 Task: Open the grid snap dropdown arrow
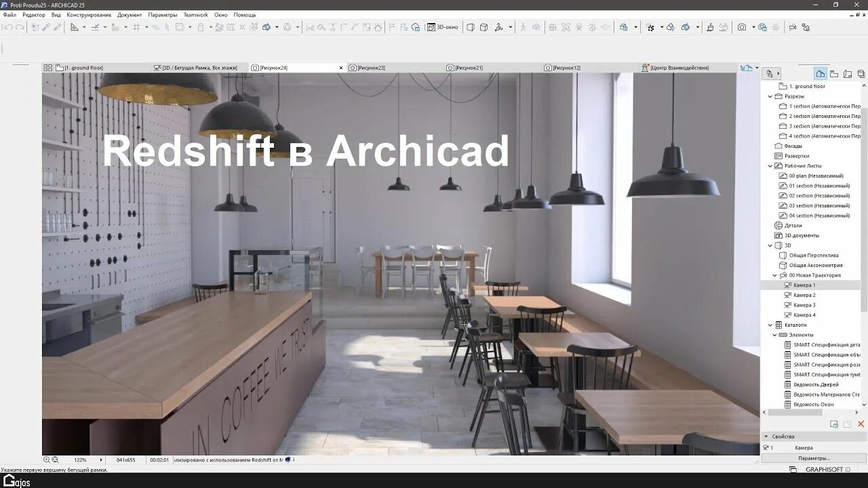(x=146, y=27)
